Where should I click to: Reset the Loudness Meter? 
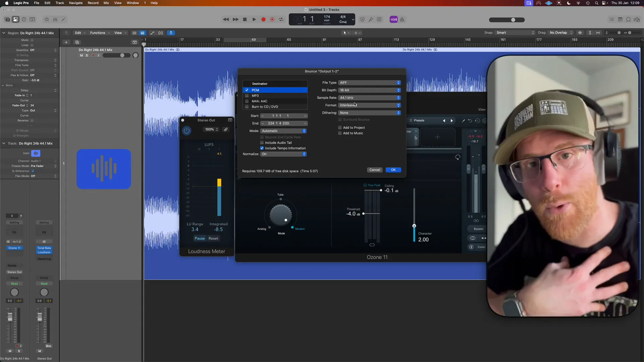click(x=213, y=239)
